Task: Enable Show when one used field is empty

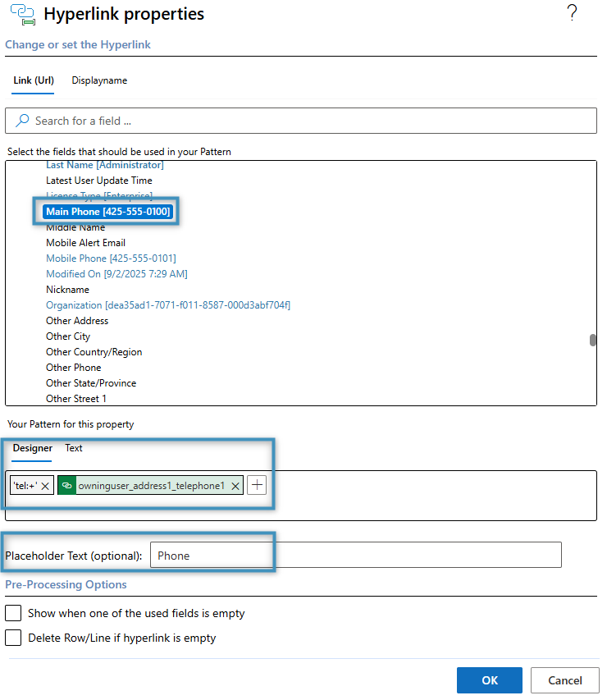Action: 13,613
